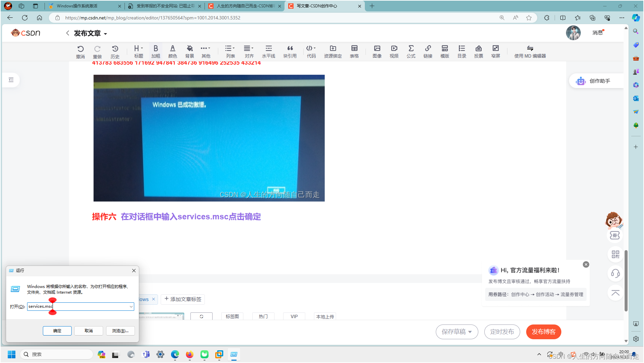Click 取消 in the Run dialog
Screen dimensions: 644x363
click(89, 331)
